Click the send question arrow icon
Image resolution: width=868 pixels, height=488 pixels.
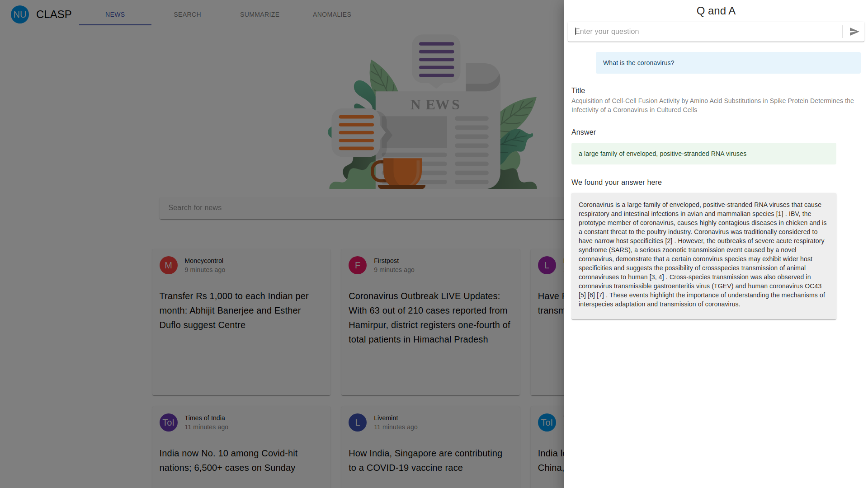854,32
